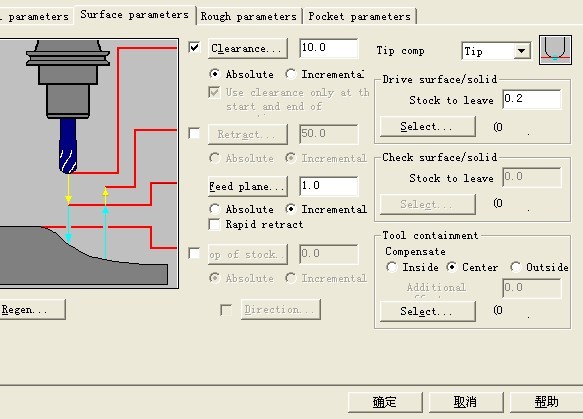Click the Direction button

tap(281, 309)
